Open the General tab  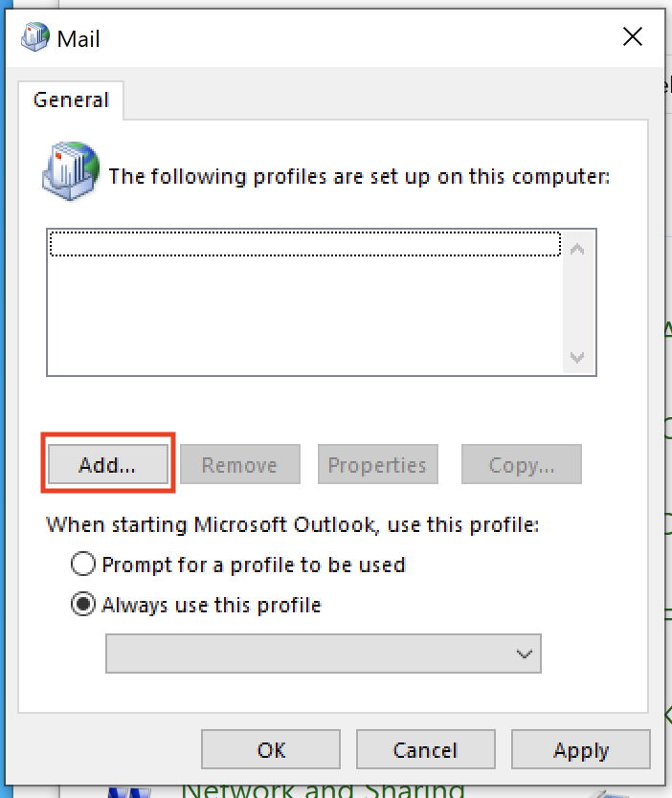point(71,100)
